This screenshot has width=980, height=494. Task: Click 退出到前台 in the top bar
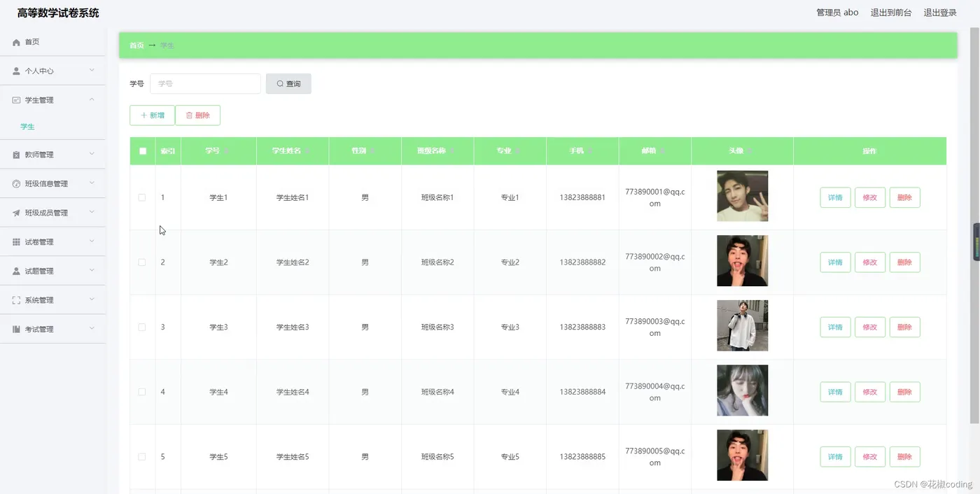(891, 13)
